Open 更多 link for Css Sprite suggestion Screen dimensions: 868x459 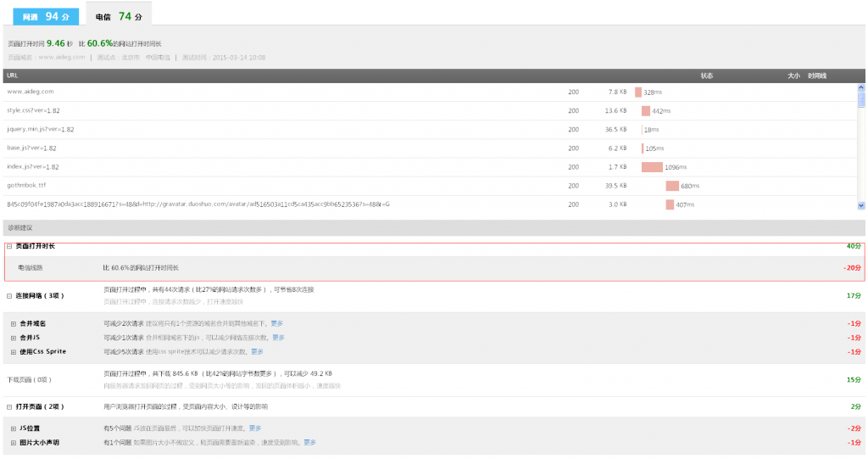[257, 351]
